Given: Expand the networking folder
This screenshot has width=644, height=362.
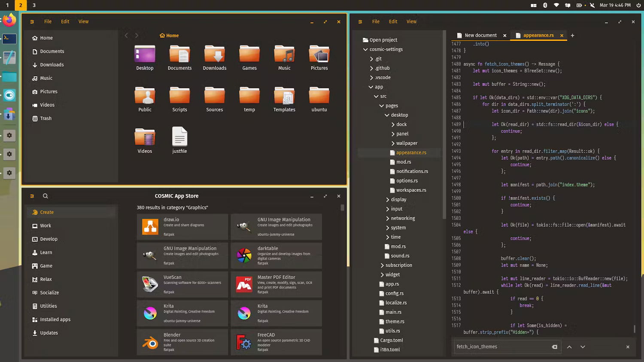Looking at the screenshot, I should pyautogui.click(x=388, y=218).
